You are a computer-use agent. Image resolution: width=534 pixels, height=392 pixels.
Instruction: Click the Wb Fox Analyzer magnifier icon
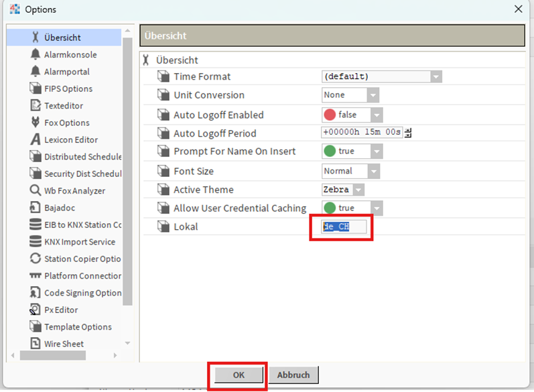tap(35, 190)
